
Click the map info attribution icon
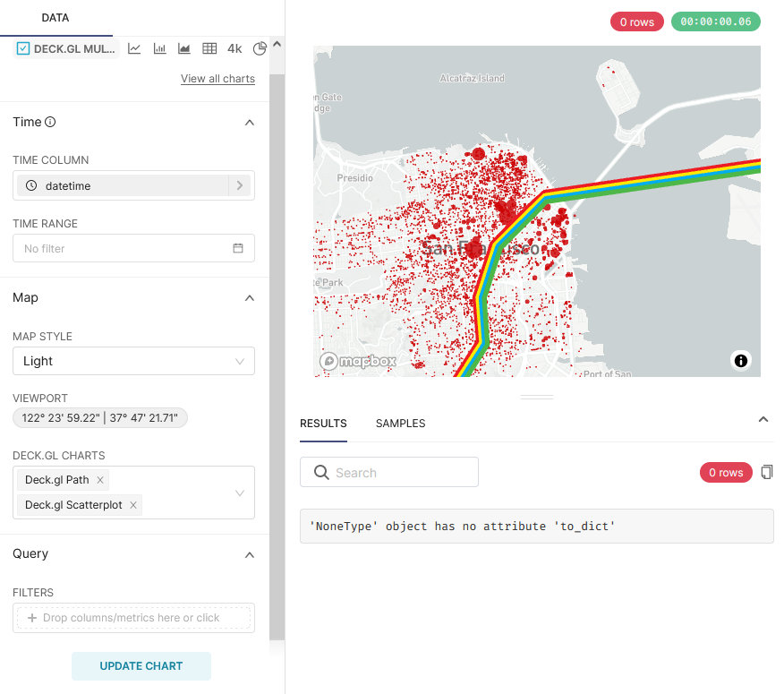(740, 361)
